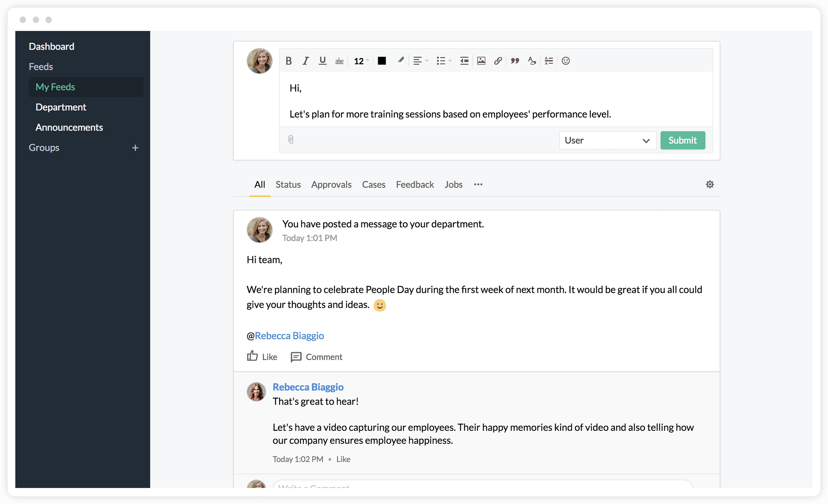
Task: Select the text highlight color tool
Action: coord(400,61)
